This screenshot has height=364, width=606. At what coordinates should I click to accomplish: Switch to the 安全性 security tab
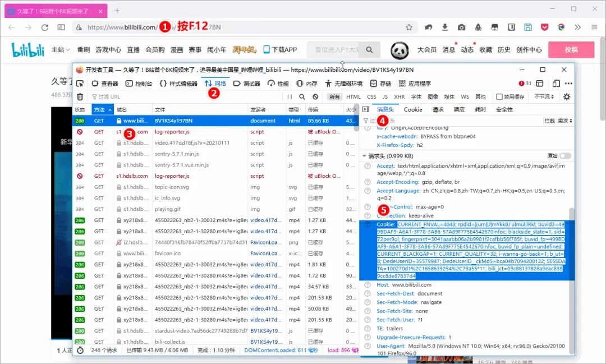click(504, 110)
